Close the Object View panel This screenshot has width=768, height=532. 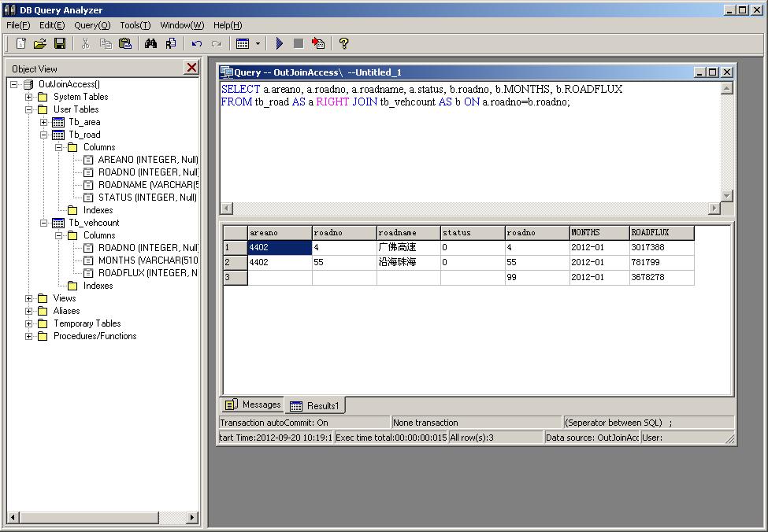(191, 68)
